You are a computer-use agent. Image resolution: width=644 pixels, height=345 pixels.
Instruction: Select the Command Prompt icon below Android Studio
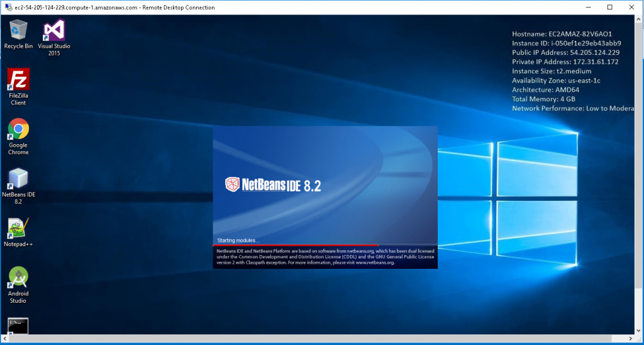[18, 325]
